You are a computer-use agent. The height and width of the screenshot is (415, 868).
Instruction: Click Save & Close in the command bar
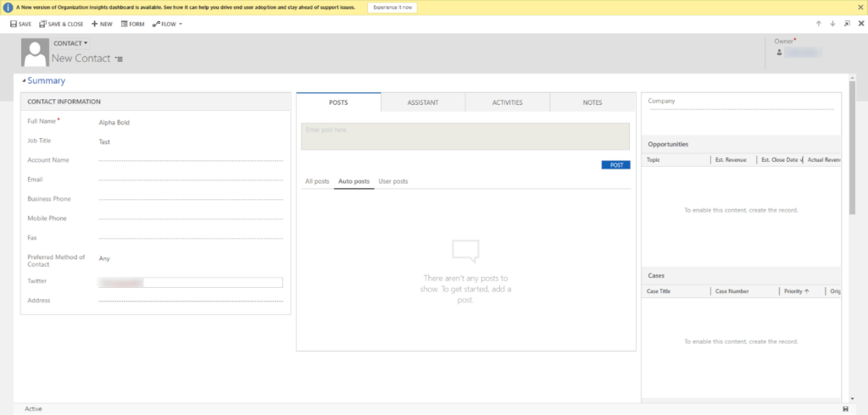coord(61,25)
